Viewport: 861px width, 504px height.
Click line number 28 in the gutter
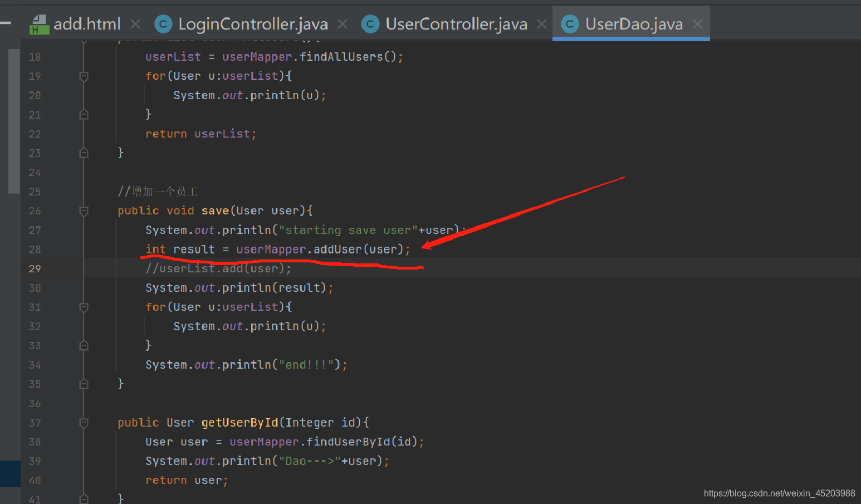[35, 249]
